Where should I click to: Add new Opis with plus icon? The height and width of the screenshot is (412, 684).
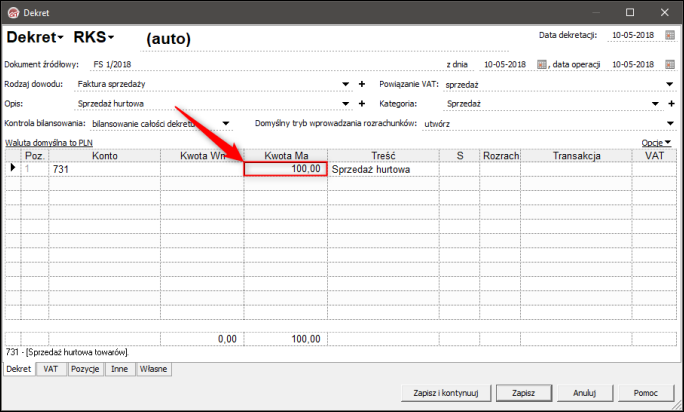tap(362, 103)
